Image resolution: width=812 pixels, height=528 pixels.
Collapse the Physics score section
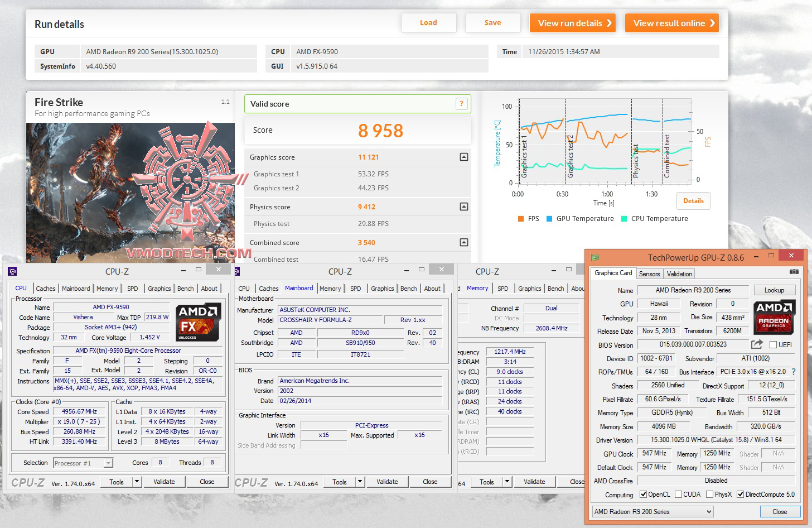point(463,207)
